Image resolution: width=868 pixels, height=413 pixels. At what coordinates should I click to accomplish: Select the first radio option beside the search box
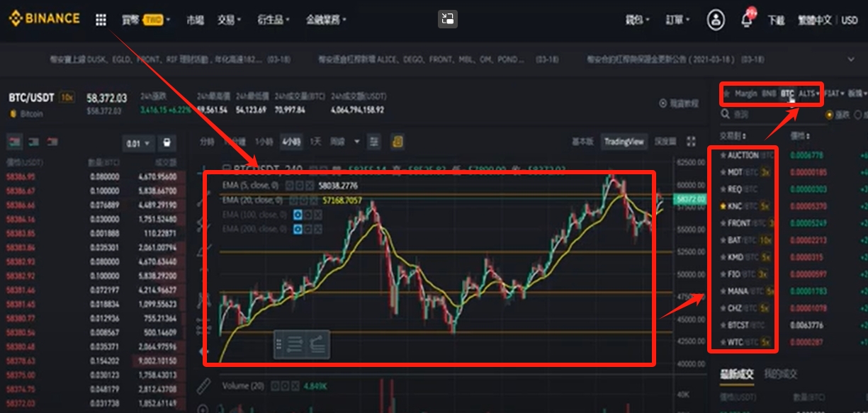pyautogui.click(x=830, y=115)
